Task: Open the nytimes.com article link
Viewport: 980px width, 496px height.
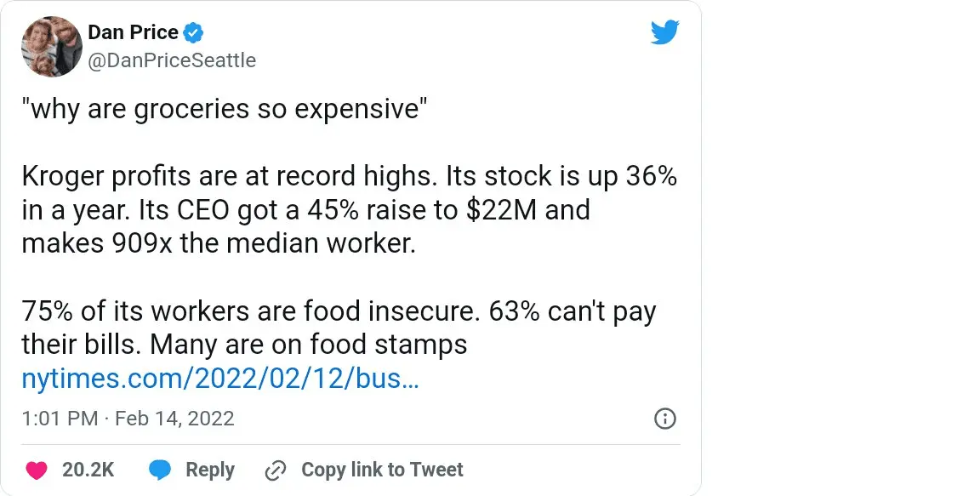Action: [x=220, y=379]
